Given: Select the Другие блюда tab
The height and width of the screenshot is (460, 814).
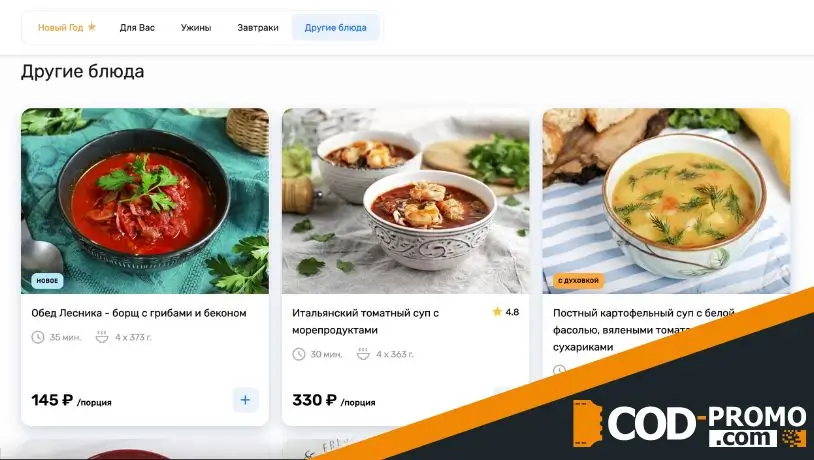Looking at the screenshot, I should [335, 28].
